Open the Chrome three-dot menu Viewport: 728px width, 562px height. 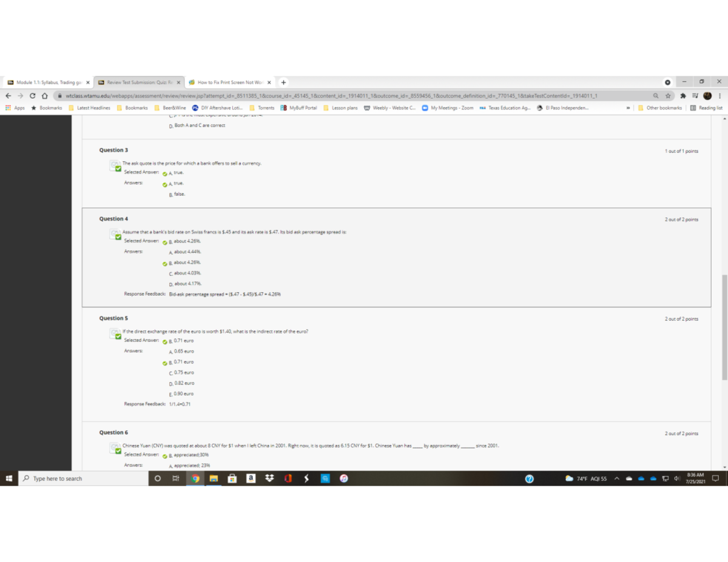coord(720,95)
